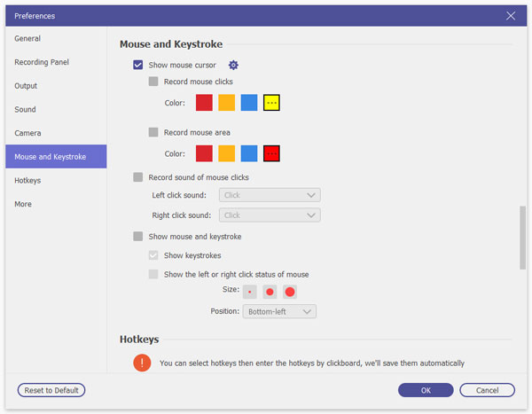
Task: Click the vertical scrollbar thumb
Action: point(522,236)
